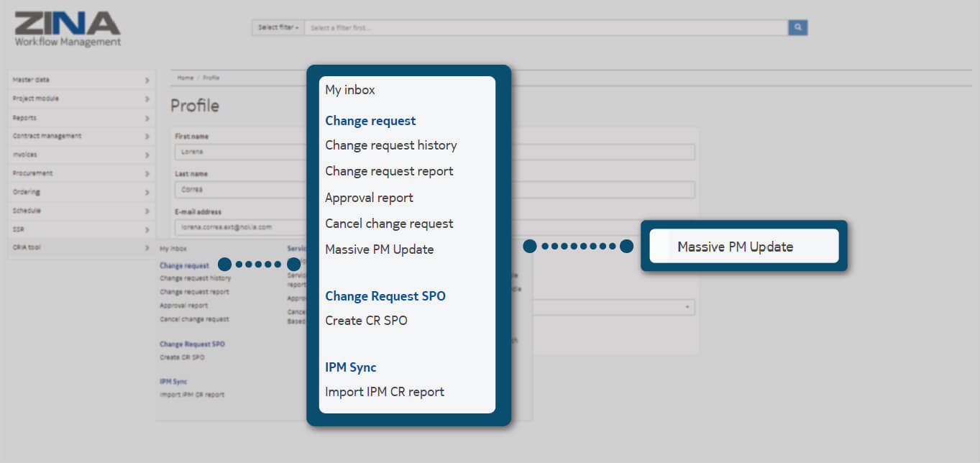The width and height of the screenshot is (980, 463).
Task: Open Approval report in the enlarged menu panel
Action: click(x=369, y=198)
